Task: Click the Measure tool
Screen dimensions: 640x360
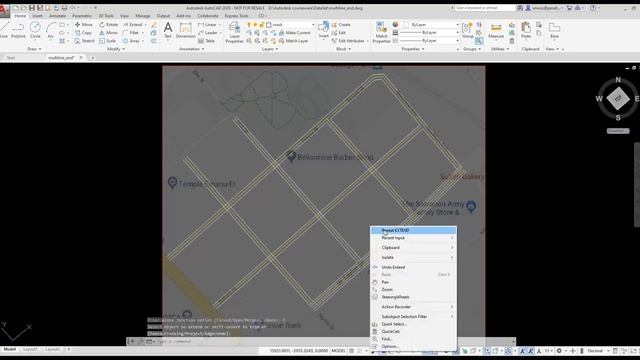Action: point(496,31)
